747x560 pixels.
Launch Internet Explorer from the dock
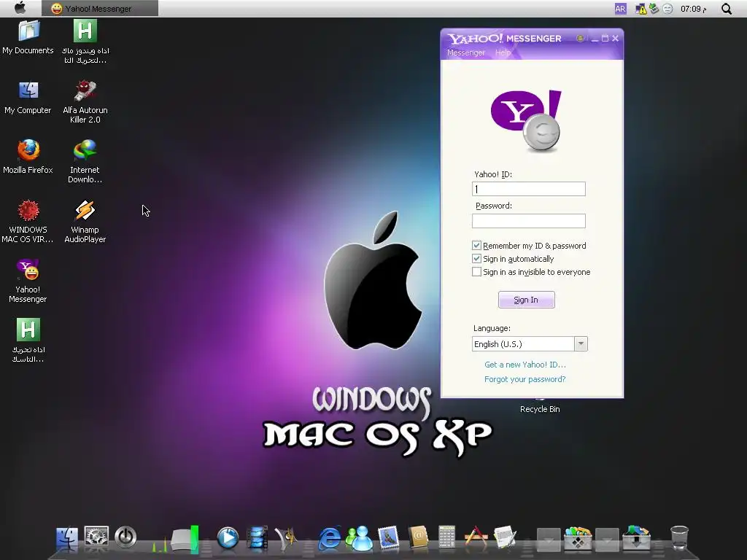tap(330, 538)
